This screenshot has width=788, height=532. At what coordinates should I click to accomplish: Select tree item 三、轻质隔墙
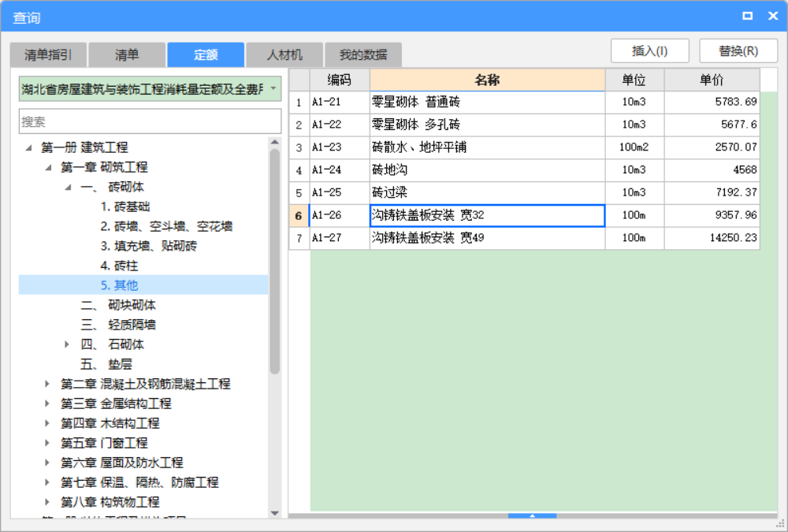118,325
